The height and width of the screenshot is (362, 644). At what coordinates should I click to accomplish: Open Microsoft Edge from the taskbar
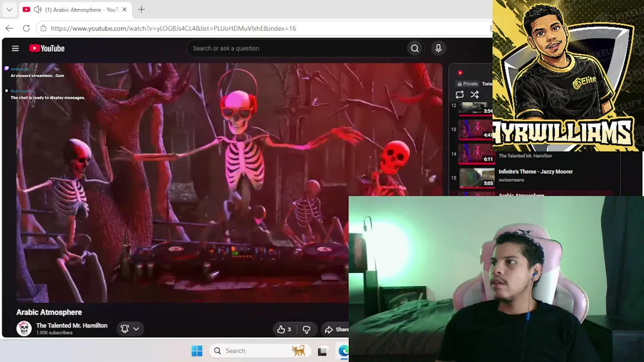coord(344,351)
